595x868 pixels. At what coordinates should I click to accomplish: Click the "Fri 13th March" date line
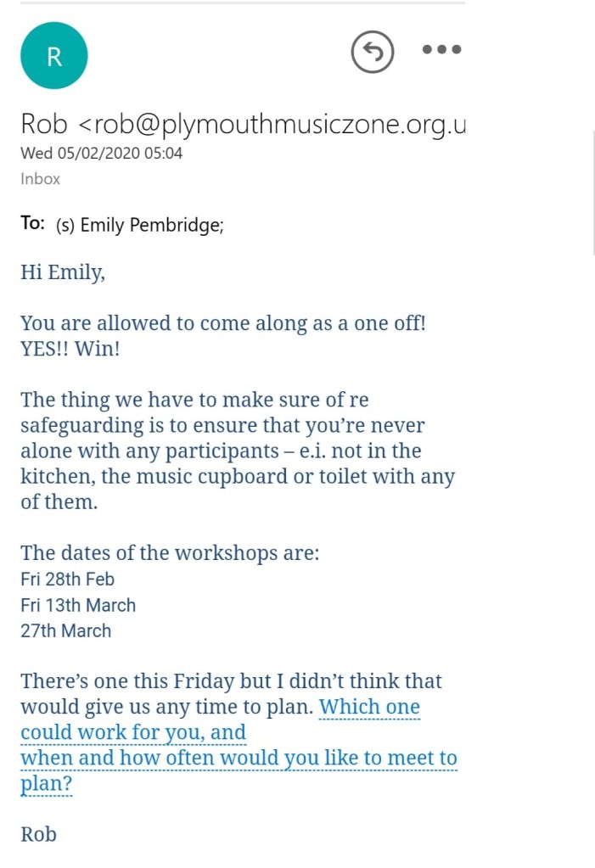pyautogui.click(x=77, y=605)
